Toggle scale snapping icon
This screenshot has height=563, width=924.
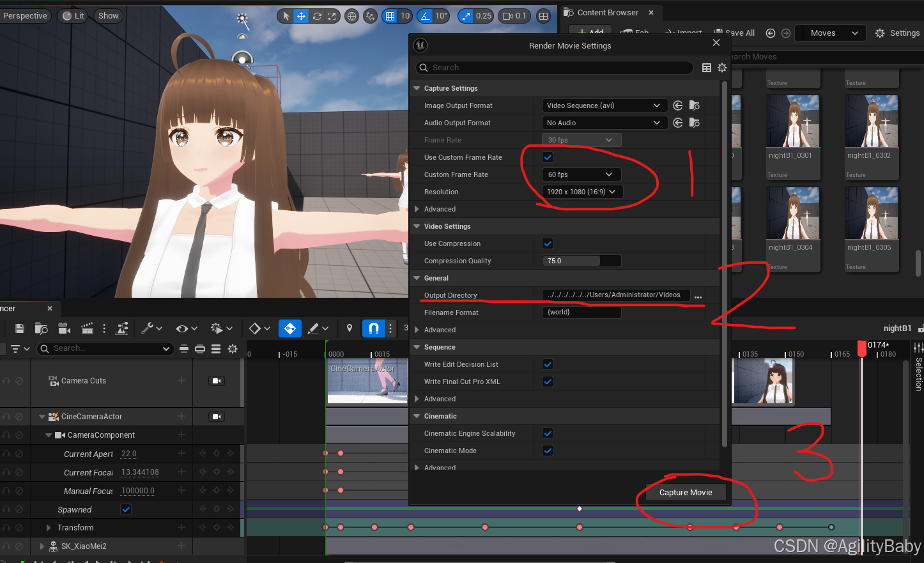466,16
